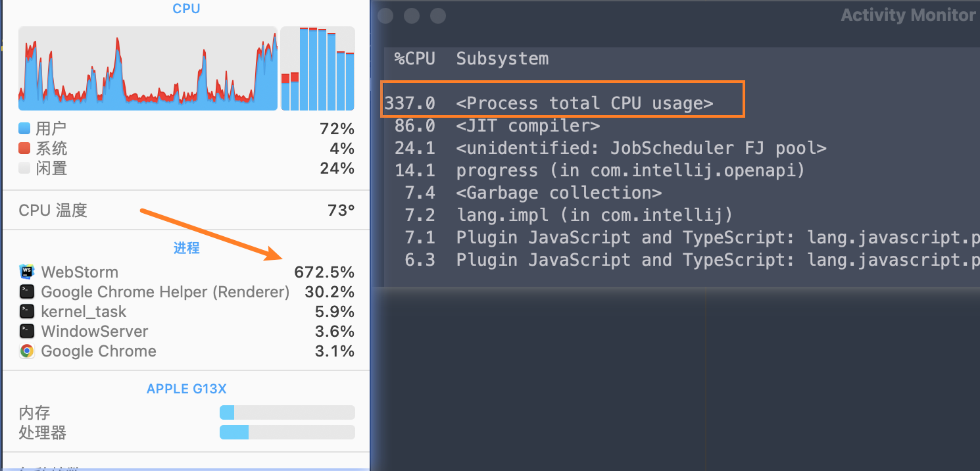Click the gray idle legend square
This screenshot has height=471, width=980.
pos(24,168)
